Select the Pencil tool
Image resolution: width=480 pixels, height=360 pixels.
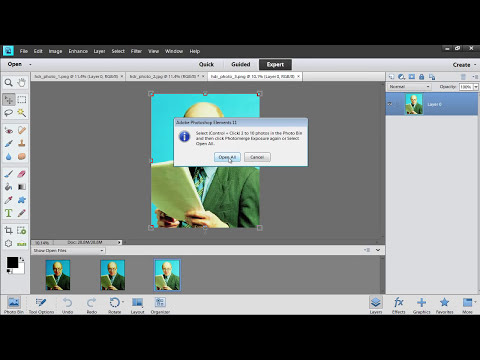pos(22,213)
